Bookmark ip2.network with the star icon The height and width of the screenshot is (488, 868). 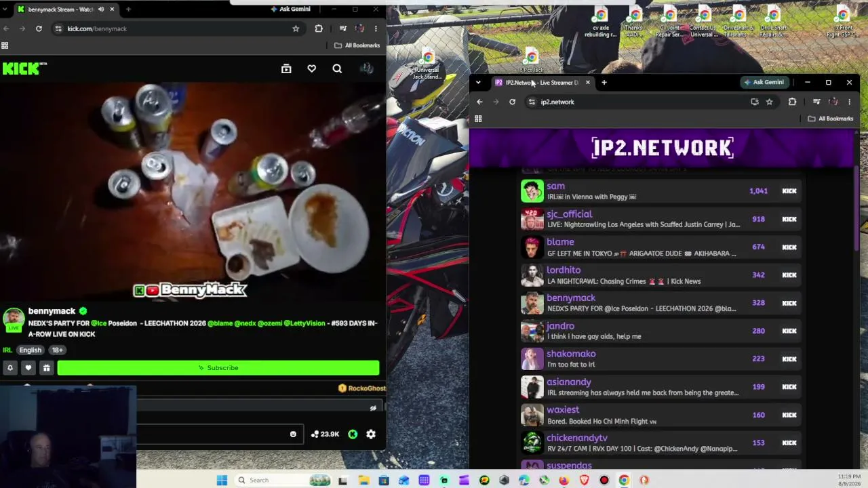pyautogui.click(x=769, y=102)
